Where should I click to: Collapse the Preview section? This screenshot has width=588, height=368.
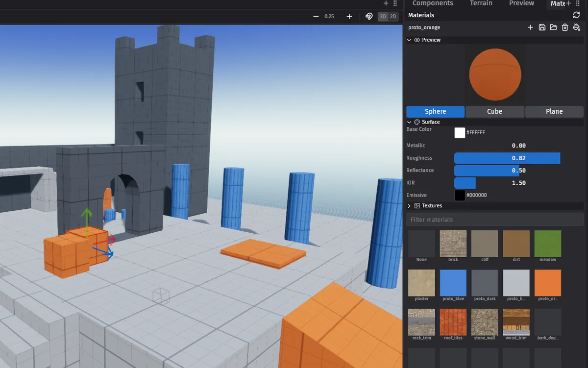pyautogui.click(x=409, y=40)
